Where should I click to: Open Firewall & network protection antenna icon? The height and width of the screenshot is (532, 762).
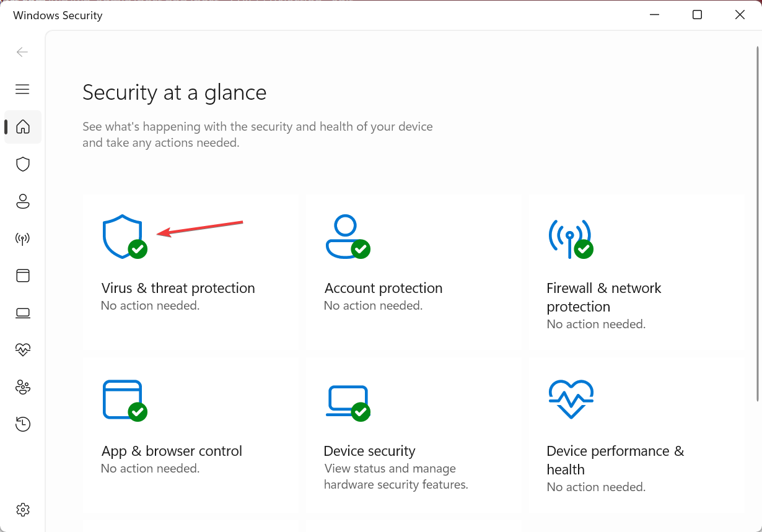coord(569,237)
